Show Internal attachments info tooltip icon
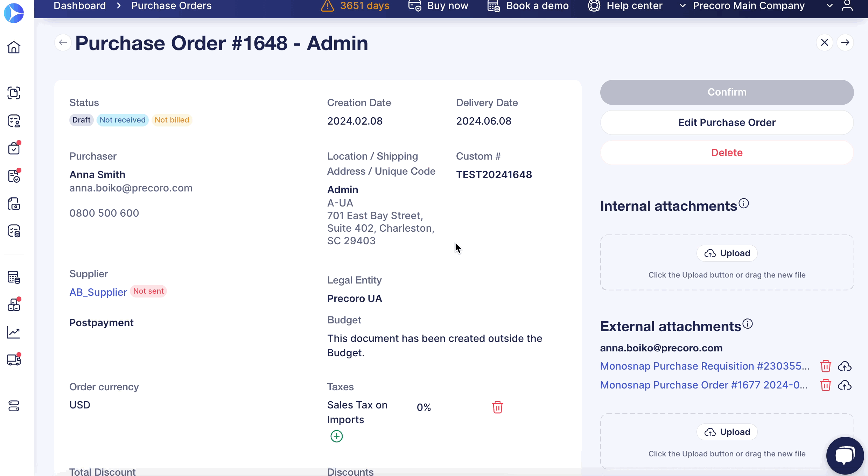 coord(744,203)
